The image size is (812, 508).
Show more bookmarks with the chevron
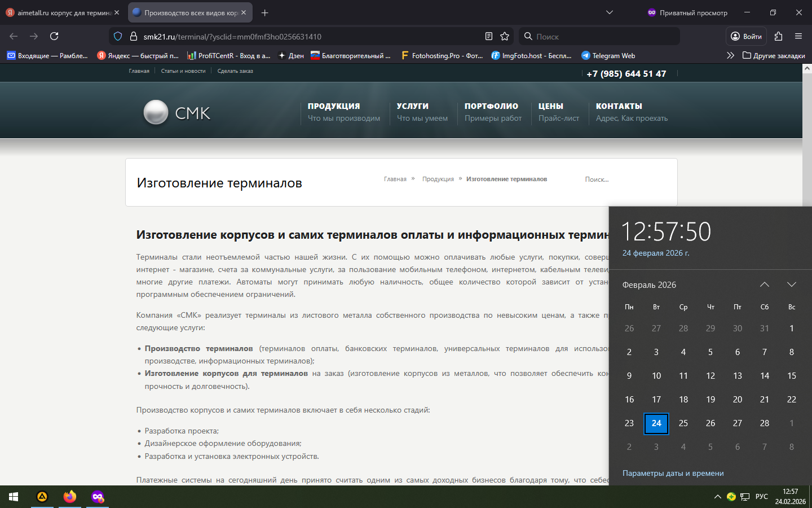pyautogui.click(x=730, y=55)
